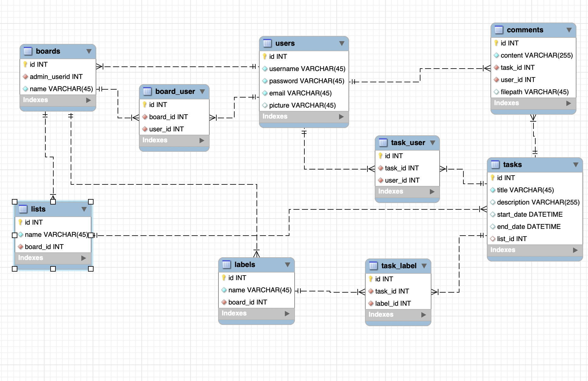
Task: Expand the Indexes section of the comments table
Action: coord(569,103)
